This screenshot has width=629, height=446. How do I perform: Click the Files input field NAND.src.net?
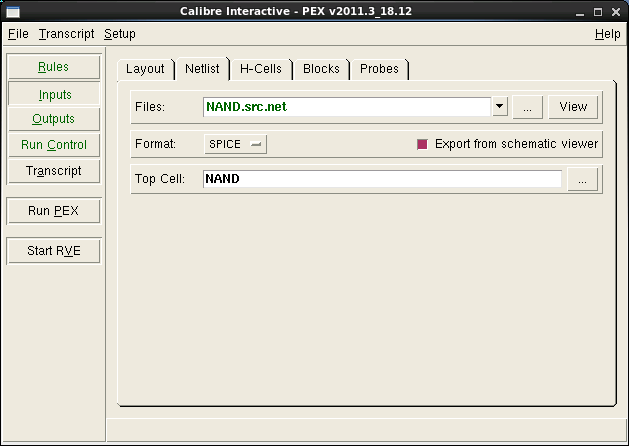coord(347,107)
